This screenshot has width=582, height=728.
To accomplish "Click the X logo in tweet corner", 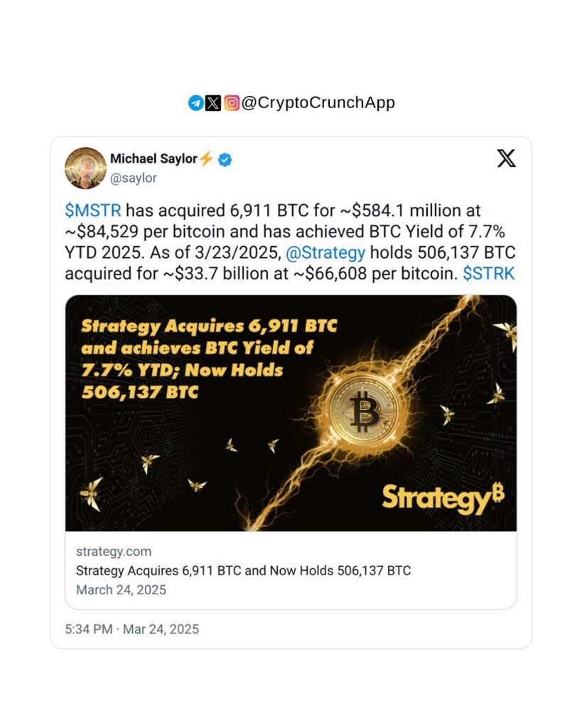I will tap(506, 159).
